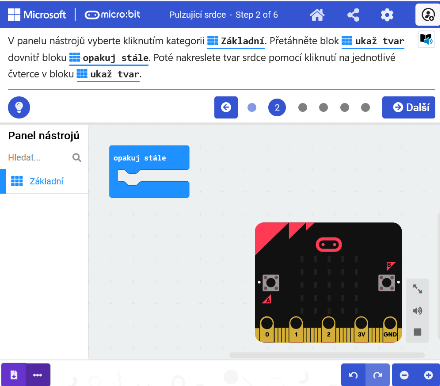Mute the simulator audio
The width and height of the screenshot is (440, 386).
pyautogui.click(x=417, y=311)
